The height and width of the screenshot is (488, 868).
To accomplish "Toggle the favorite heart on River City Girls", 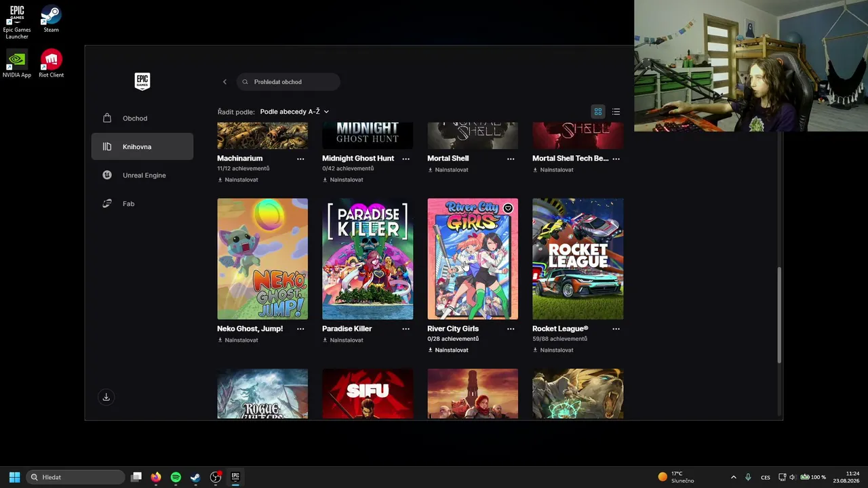I will (508, 208).
